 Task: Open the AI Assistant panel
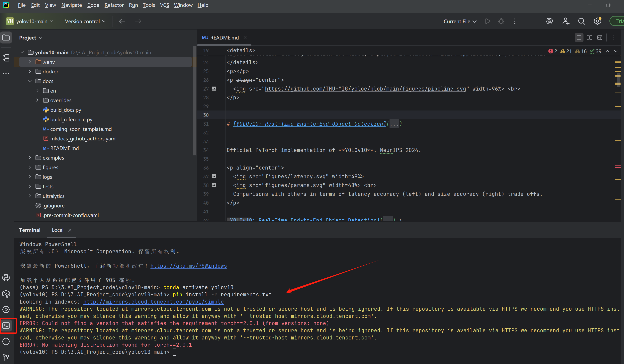pyautogui.click(x=549, y=21)
